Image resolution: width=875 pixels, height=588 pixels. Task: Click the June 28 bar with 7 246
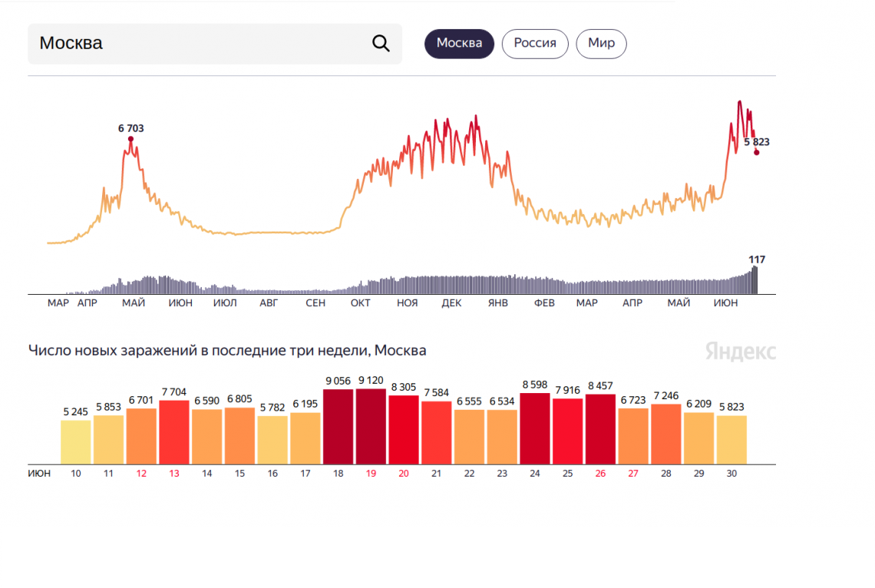(x=666, y=434)
